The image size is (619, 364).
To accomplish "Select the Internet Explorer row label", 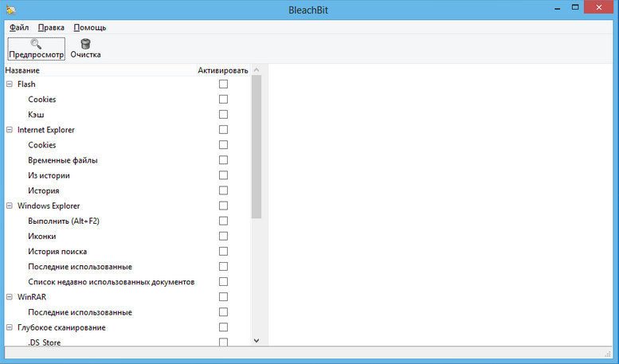I will [45, 130].
